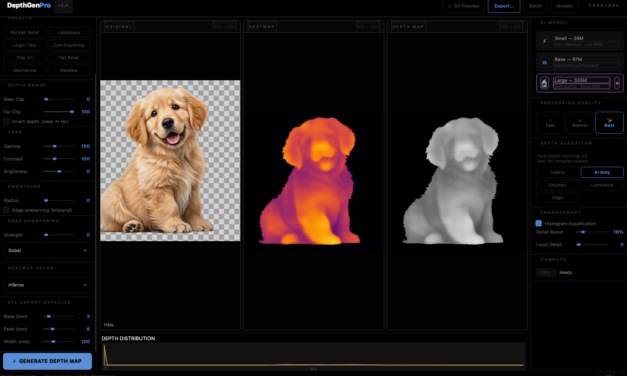Choose the Edge depth algorithm
Screen dimensions: 627x376
[557, 198]
